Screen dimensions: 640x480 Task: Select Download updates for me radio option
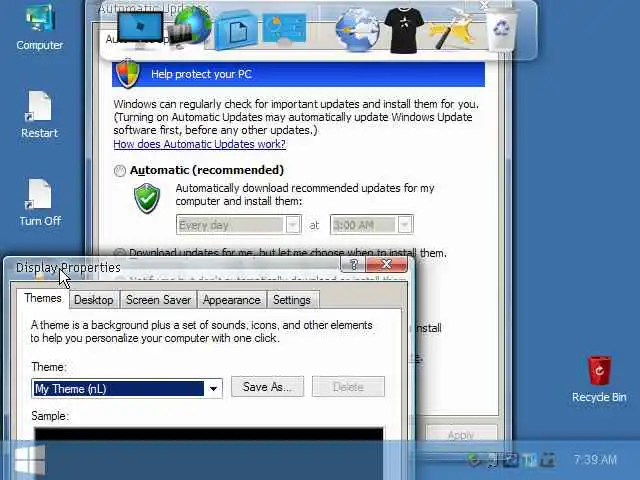click(120, 253)
